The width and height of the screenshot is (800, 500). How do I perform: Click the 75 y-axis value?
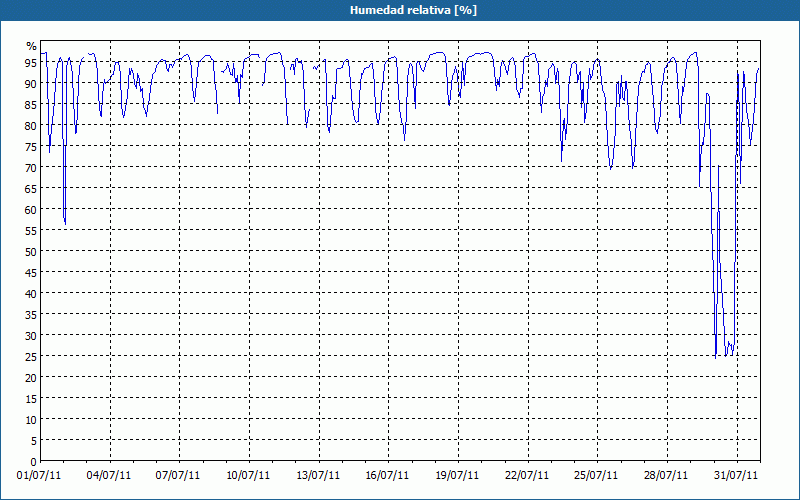pos(31,147)
